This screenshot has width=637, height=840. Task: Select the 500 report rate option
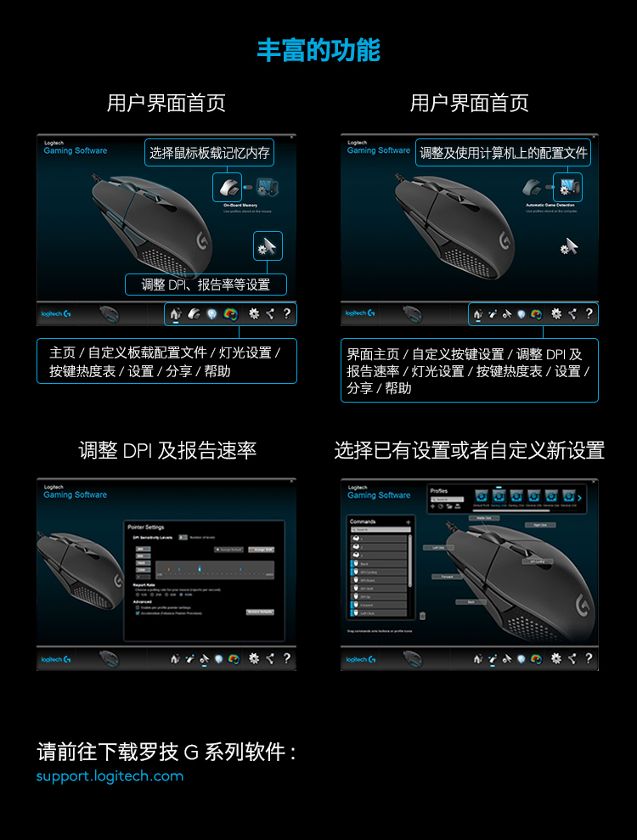click(x=166, y=595)
